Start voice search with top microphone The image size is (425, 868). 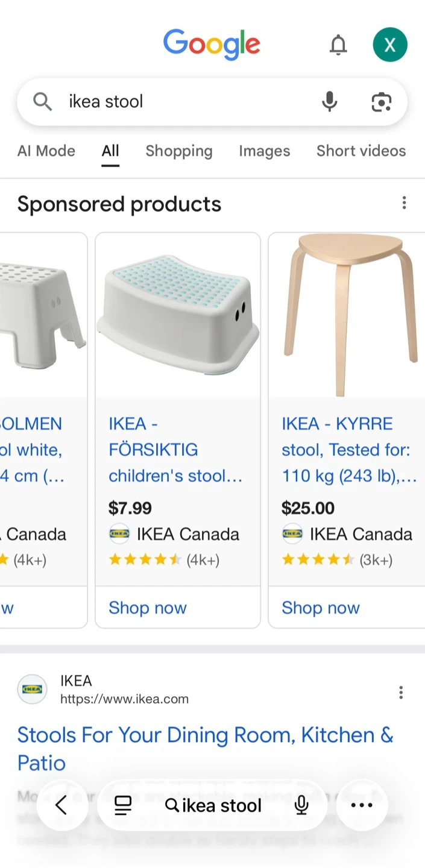coord(329,102)
